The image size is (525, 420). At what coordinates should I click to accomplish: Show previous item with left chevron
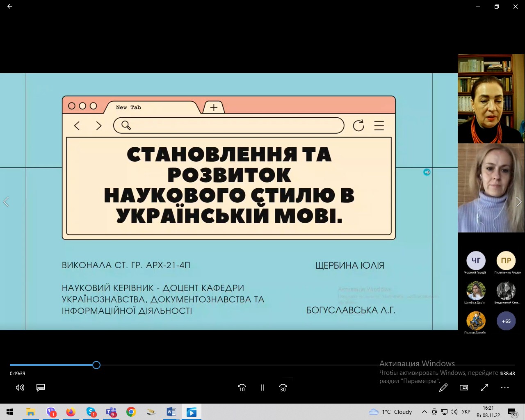pyautogui.click(x=6, y=202)
